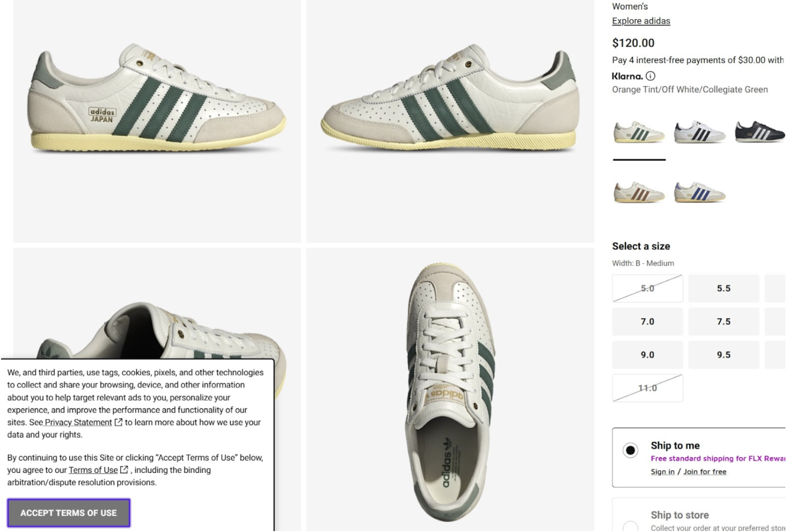
Task: Pick the black shoe colorway
Action: point(760,132)
